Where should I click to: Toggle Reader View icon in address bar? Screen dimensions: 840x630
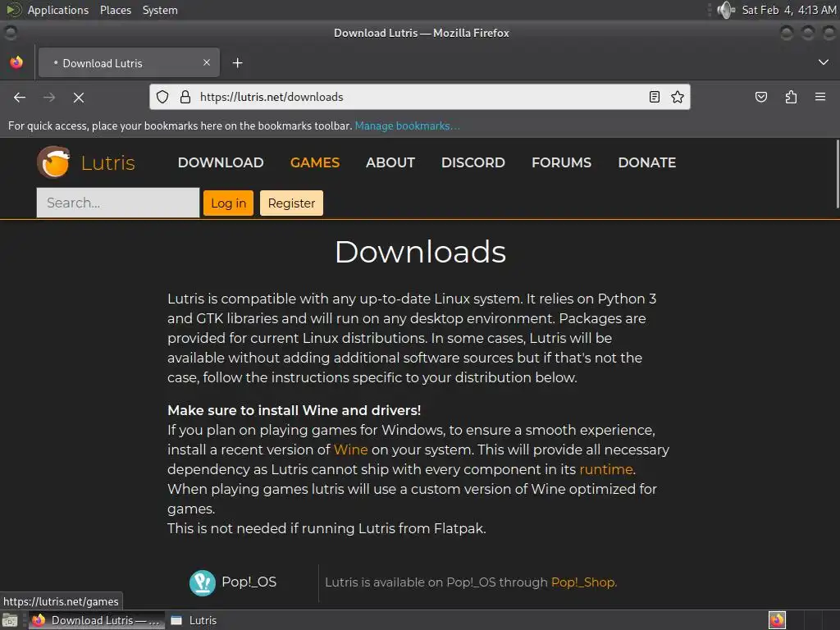(x=654, y=97)
